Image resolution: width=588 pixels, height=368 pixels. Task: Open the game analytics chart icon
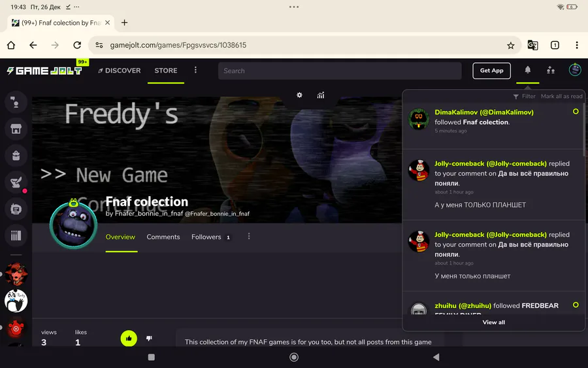pyautogui.click(x=321, y=95)
